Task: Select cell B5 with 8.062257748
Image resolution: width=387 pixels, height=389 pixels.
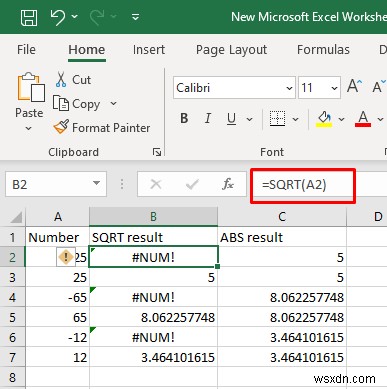Action: [153, 317]
